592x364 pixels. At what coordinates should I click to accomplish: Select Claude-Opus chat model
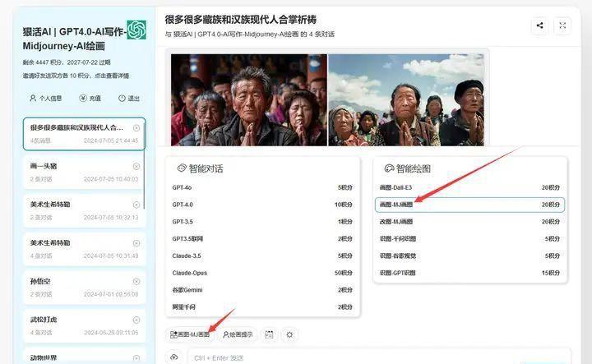(262, 273)
